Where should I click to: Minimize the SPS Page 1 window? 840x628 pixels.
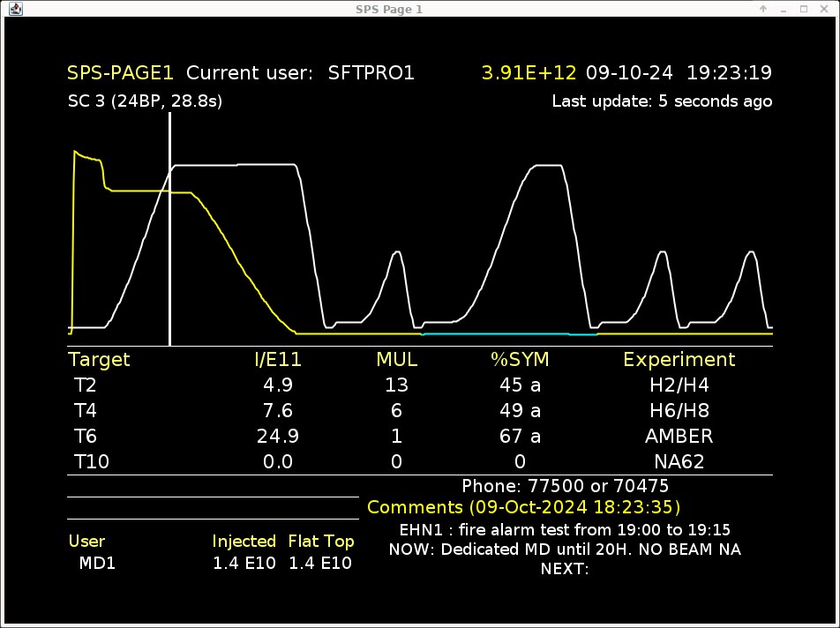coord(784,9)
